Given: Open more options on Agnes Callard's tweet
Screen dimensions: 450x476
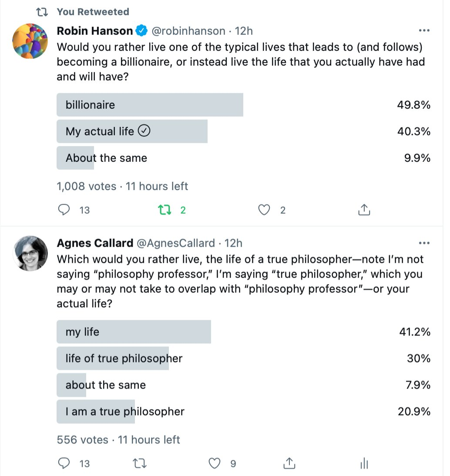Looking at the screenshot, I should pyautogui.click(x=423, y=243).
